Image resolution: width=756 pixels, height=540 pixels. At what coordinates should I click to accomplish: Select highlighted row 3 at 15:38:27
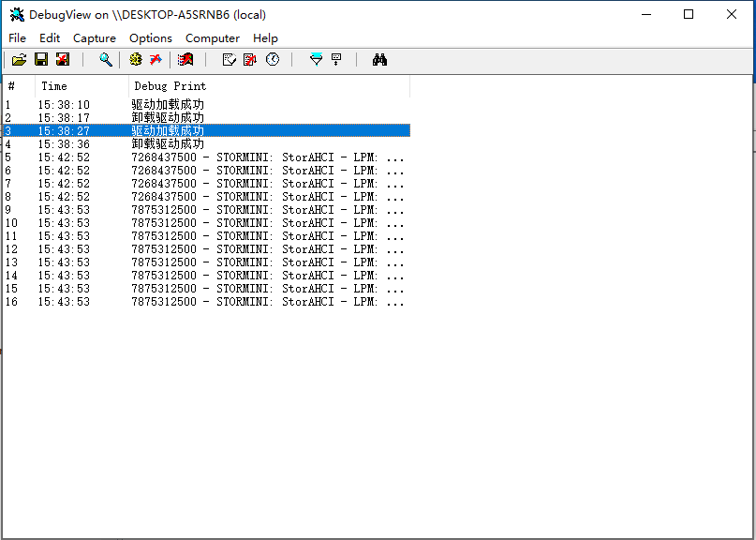click(x=206, y=130)
